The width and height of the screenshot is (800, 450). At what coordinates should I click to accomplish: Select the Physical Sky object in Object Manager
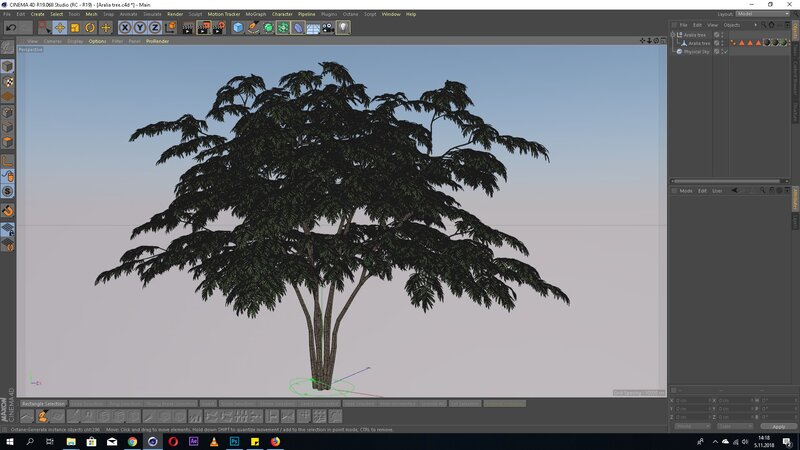697,51
